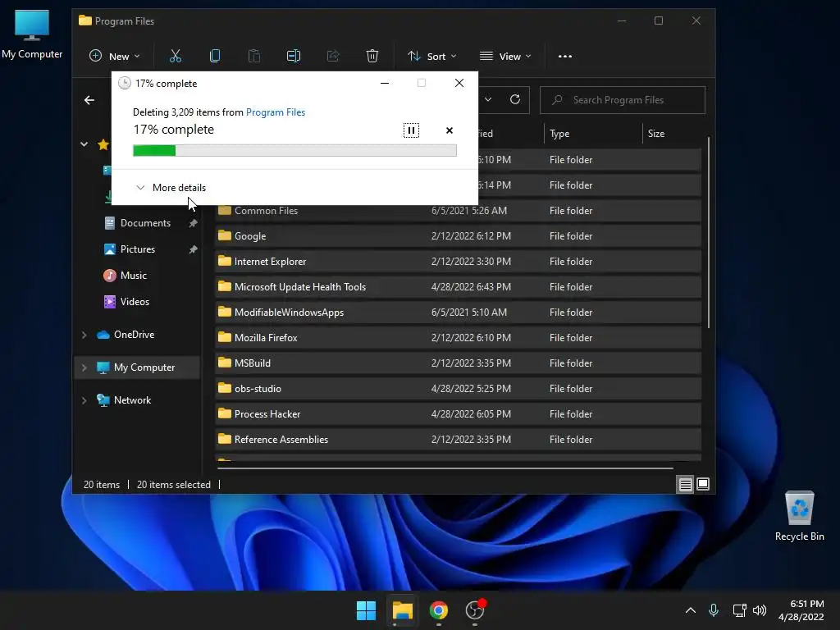Image resolution: width=840 pixels, height=630 pixels.
Task: Click the Cut scissors icon in toolbar
Action: click(176, 56)
